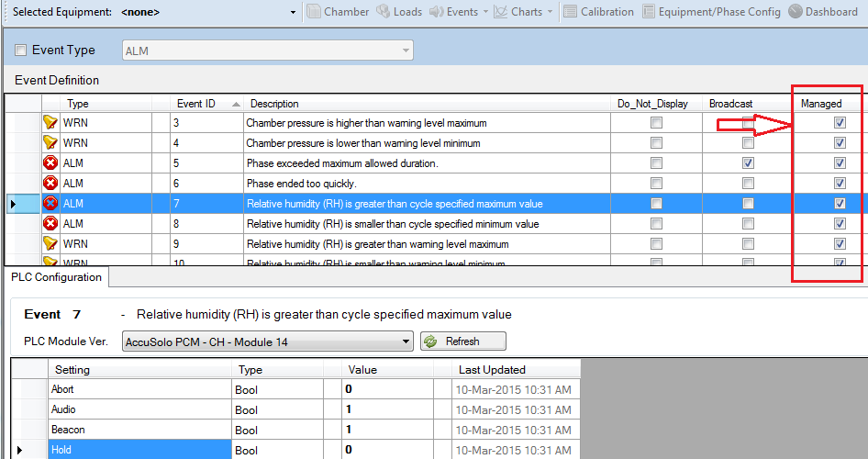This screenshot has height=459, width=868.
Task: Toggle Do_Not_Display for event 4
Action: (x=656, y=143)
